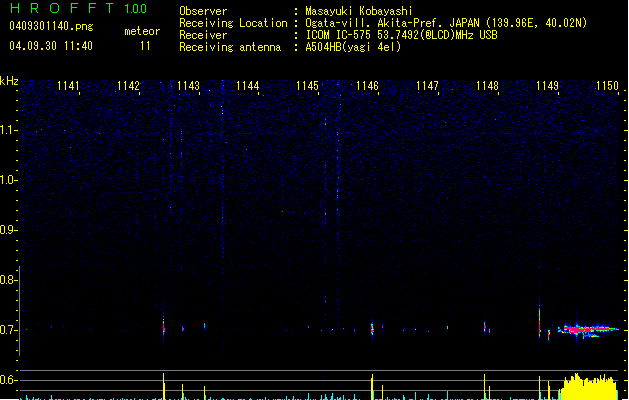This screenshot has height=400, width=629.
Task: Click the kHz axis label
Action: pos(9,81)
